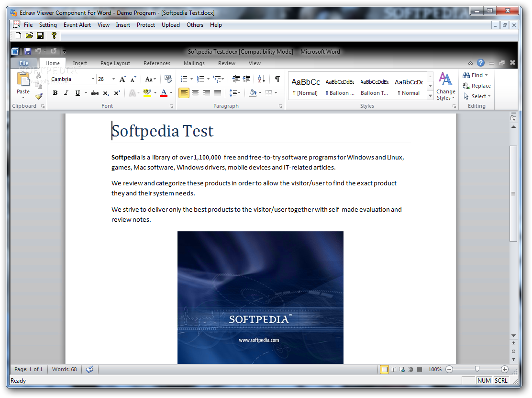Click the Zoom In plus button
The height and width of the screenshot is (398, 532).
tap(505, 369)
